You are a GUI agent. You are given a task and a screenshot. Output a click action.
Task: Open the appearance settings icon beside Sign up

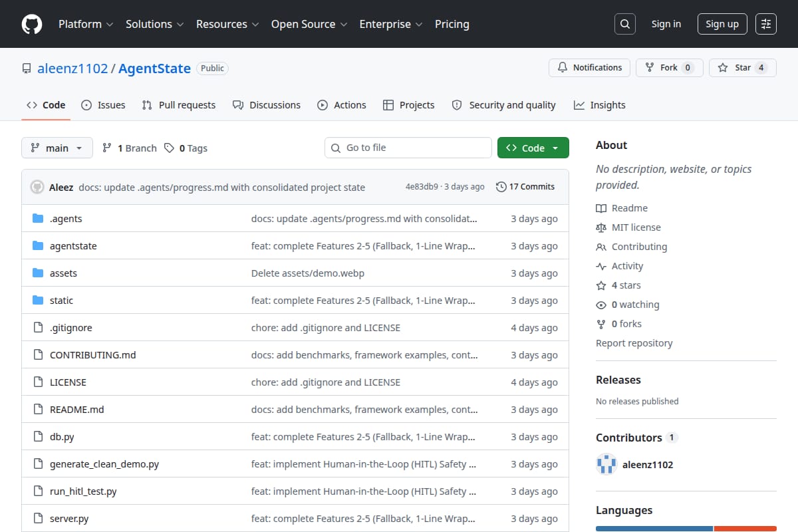[766, 24]
